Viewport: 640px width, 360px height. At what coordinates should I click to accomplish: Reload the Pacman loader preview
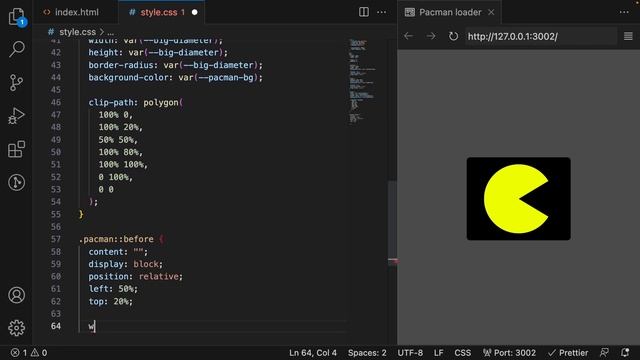(453, 36)
